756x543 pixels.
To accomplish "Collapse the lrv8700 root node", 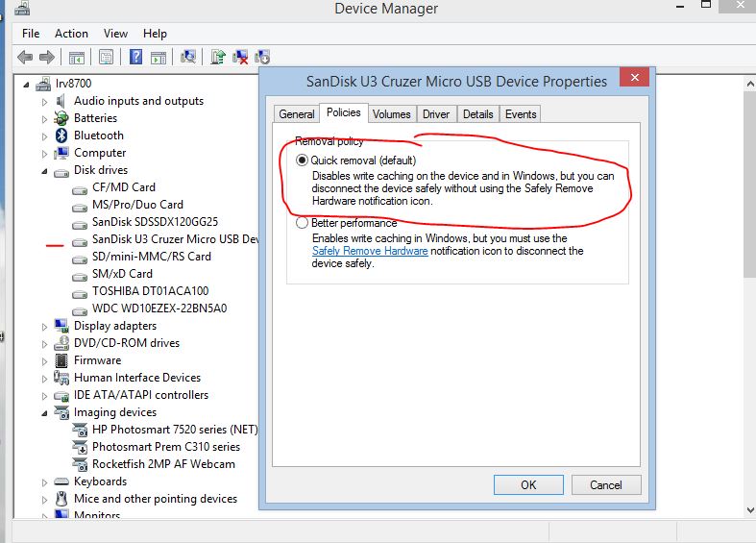I will pyautogui.click(x=26, y=85).
